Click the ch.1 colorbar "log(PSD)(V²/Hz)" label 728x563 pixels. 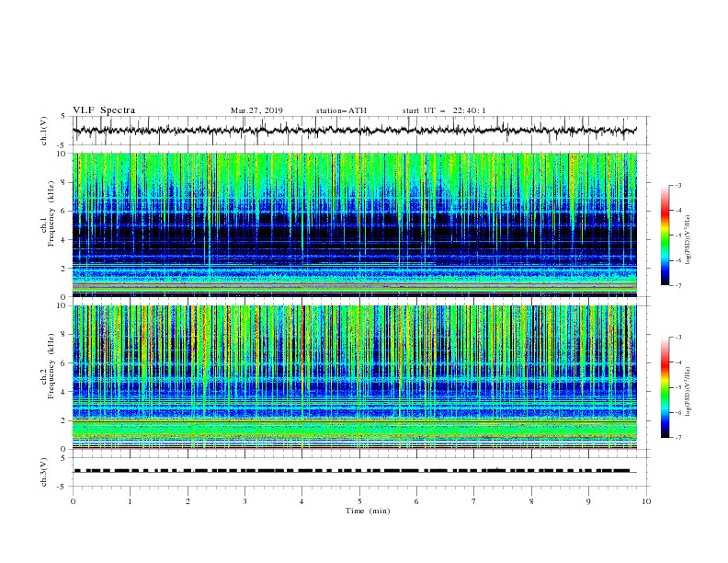[x=688, y=240]
